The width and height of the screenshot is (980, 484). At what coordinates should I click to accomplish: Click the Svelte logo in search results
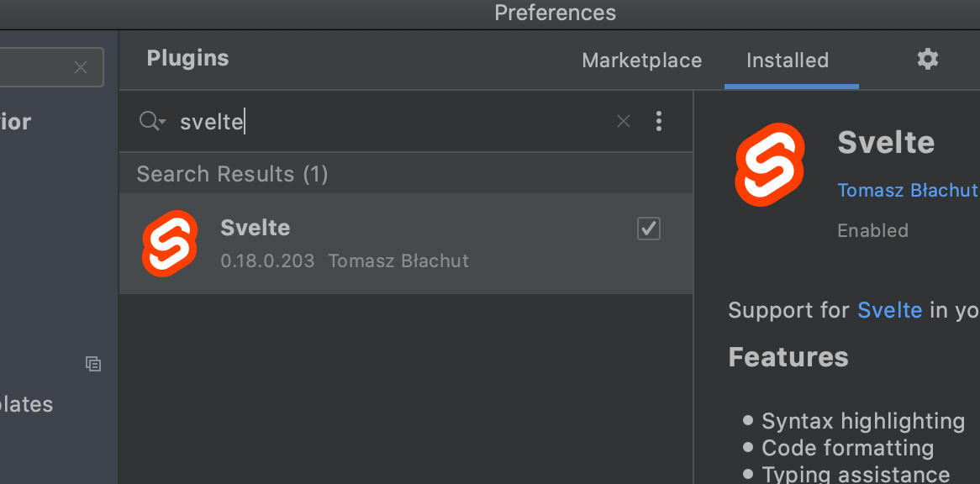coord(170,244)
